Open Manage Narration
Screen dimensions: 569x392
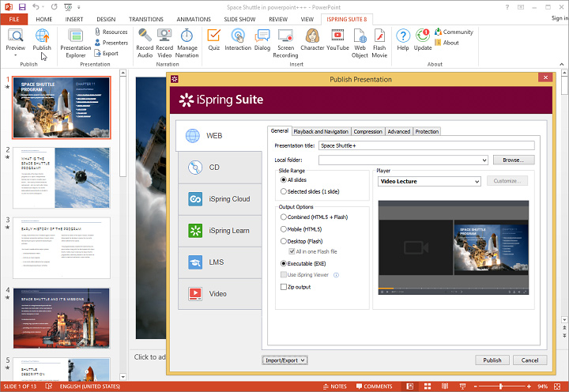(x=187, y=43)
